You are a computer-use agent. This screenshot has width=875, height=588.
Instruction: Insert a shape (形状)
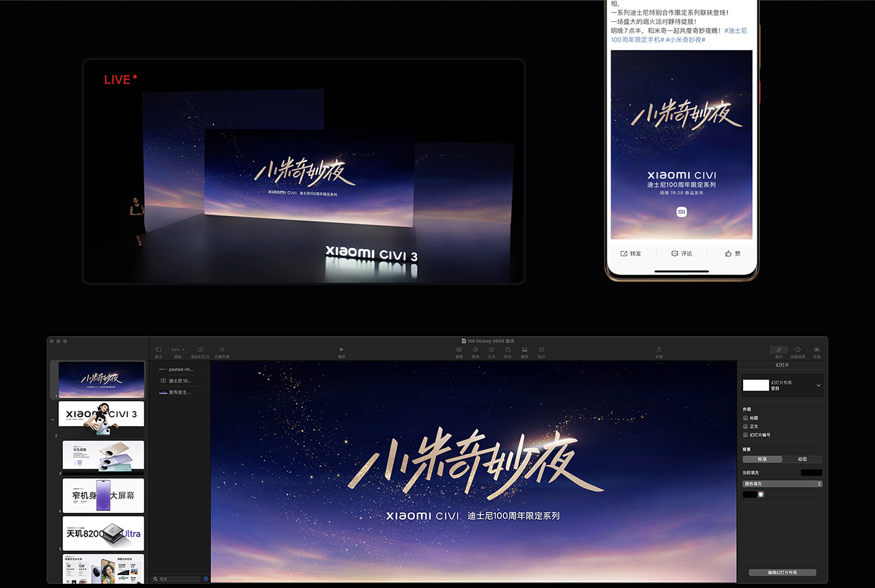[x=508, y=352]
